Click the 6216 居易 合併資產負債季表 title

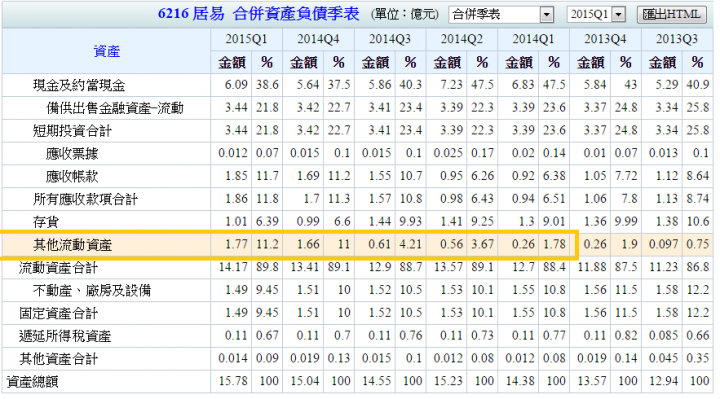258,14
